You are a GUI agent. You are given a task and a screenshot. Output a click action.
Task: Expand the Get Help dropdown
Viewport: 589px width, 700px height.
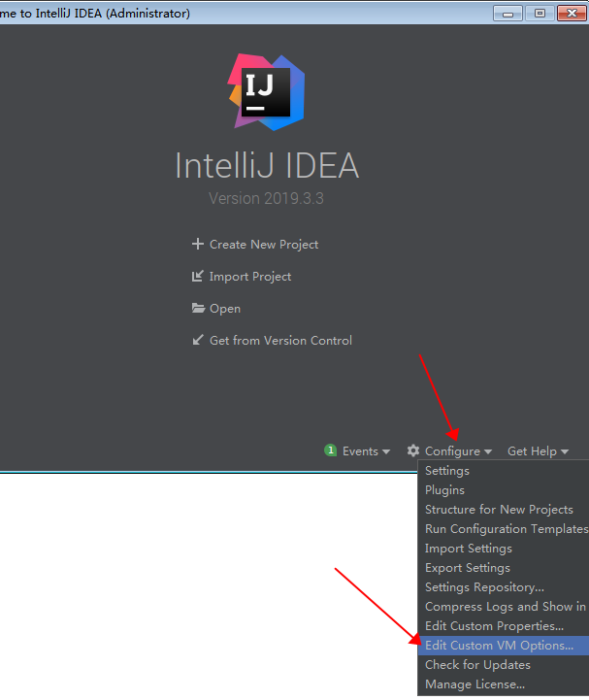click(x=538, y=451)
